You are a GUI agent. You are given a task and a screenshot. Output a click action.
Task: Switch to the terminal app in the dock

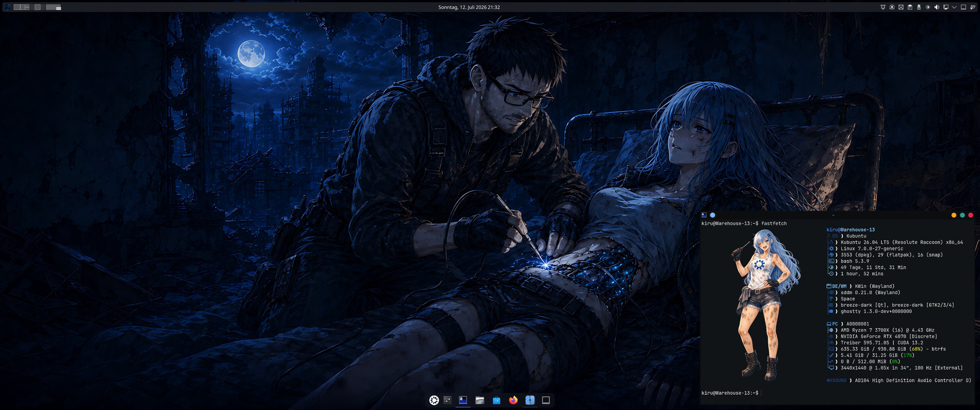tap(463, 400)
